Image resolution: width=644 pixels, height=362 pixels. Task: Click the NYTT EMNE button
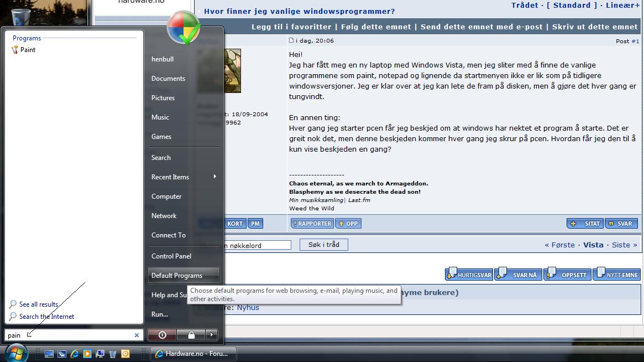[616, 274]
